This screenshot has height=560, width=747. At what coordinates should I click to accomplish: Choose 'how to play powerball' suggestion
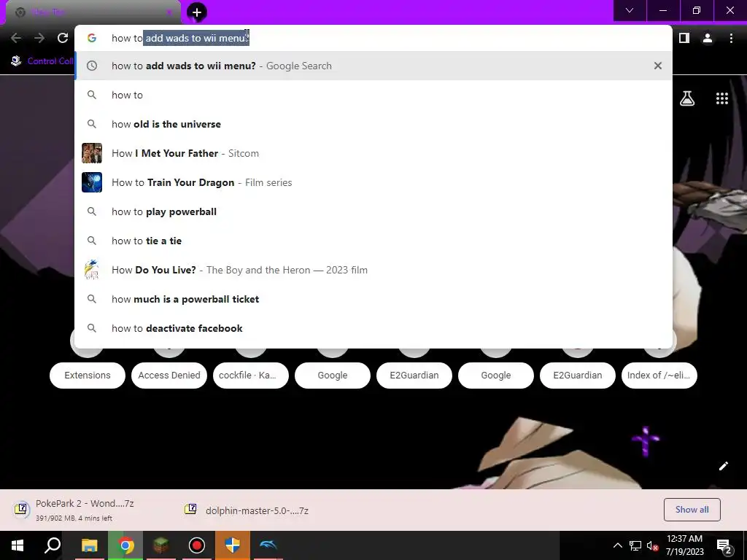click(373, 211)
